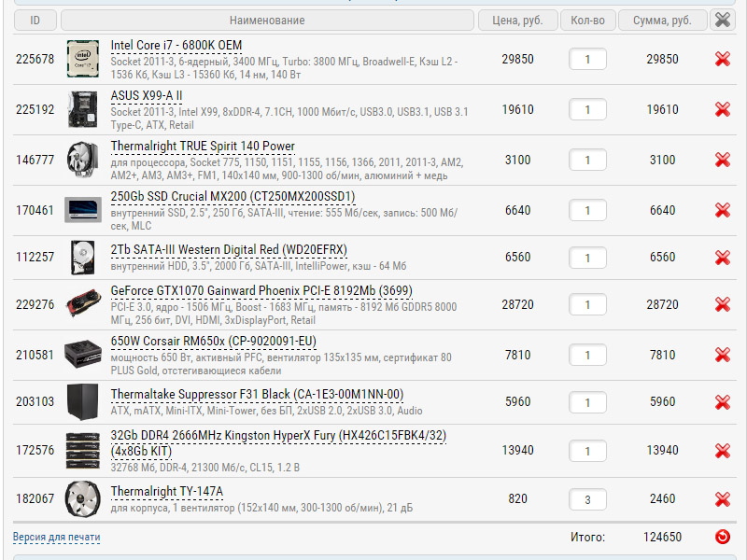
Task: Open 650W Corsair RM650x link
Action: 214,342
